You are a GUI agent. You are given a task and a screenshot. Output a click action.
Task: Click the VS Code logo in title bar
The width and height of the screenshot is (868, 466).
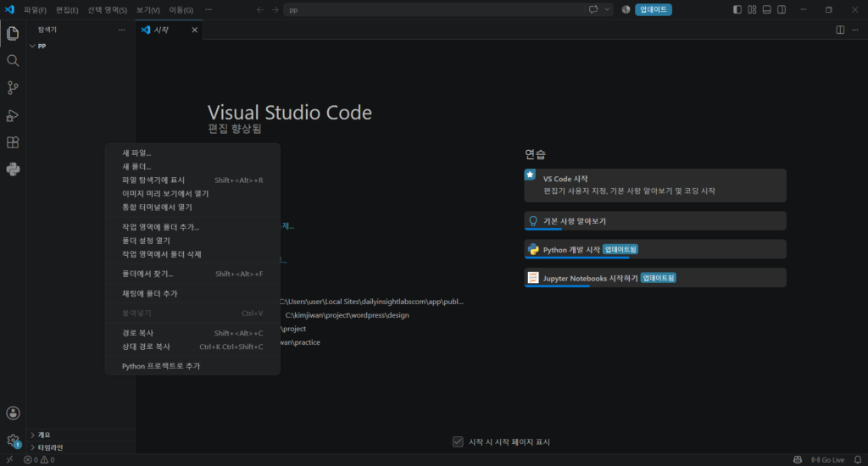[x=9, y=9]
